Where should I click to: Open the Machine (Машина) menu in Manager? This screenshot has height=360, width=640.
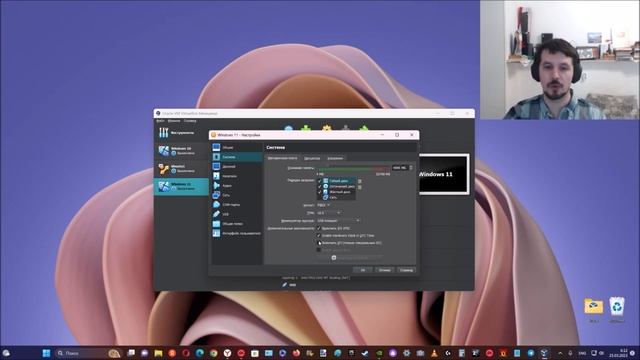tap(174, 121)
